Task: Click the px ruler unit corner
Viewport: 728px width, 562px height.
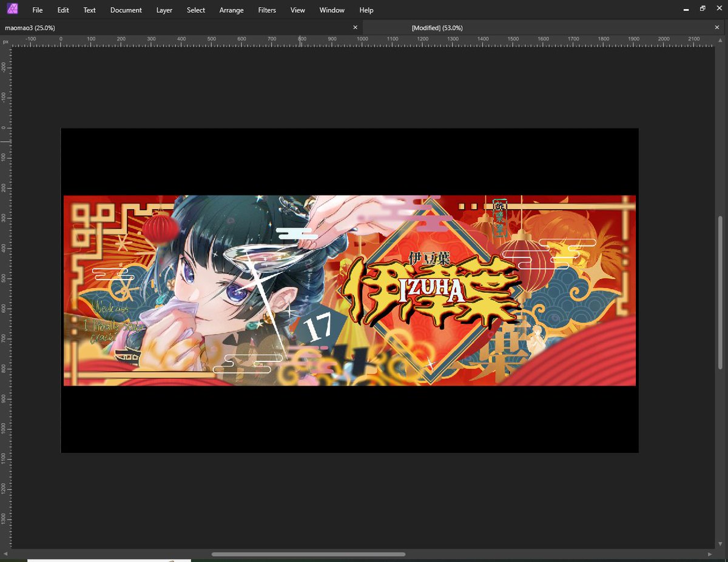Action: coord(5,41)
